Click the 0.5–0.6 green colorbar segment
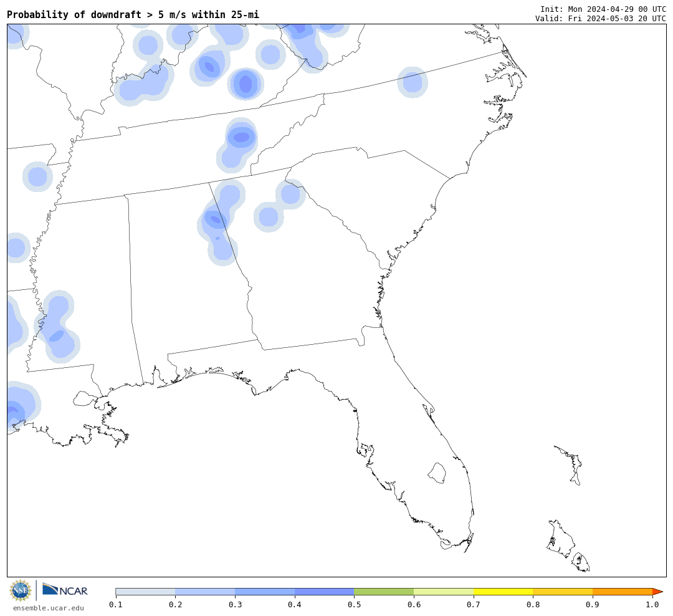The width and height of the screenshot is (673, 616). [384, 592]
